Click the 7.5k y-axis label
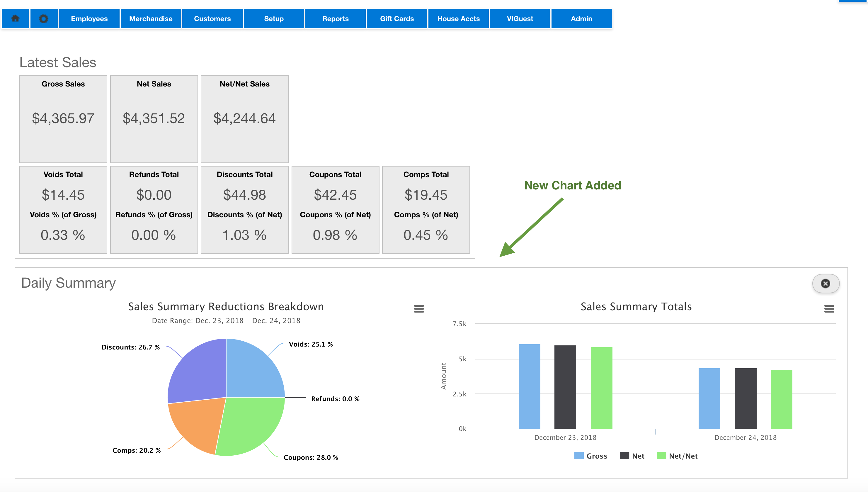 [459, 324]
